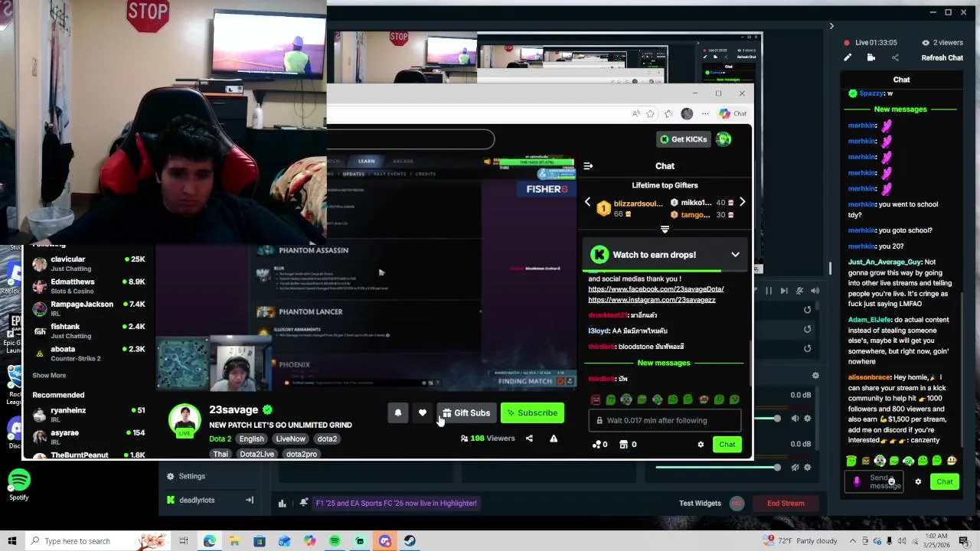Show previous top gifters with left arrow
980x551 pixels.
click(x=588, y=203)
